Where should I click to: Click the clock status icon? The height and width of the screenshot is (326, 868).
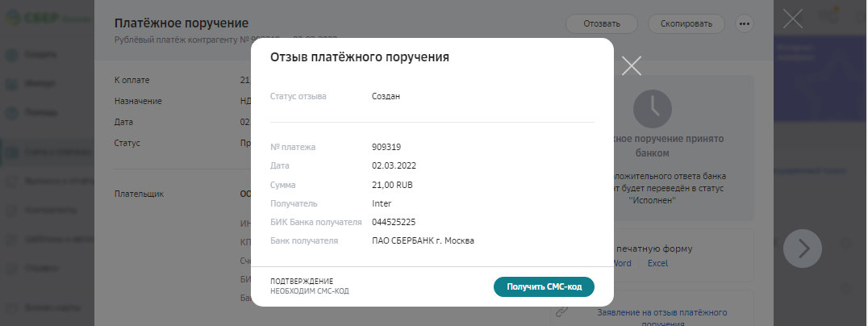pos(652,109)
